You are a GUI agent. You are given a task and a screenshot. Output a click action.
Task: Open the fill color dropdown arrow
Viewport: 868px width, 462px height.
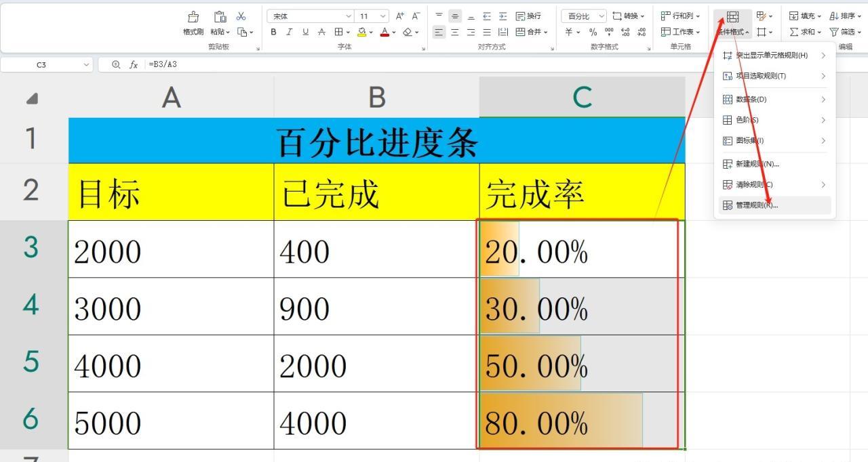[x=371, y=32]
